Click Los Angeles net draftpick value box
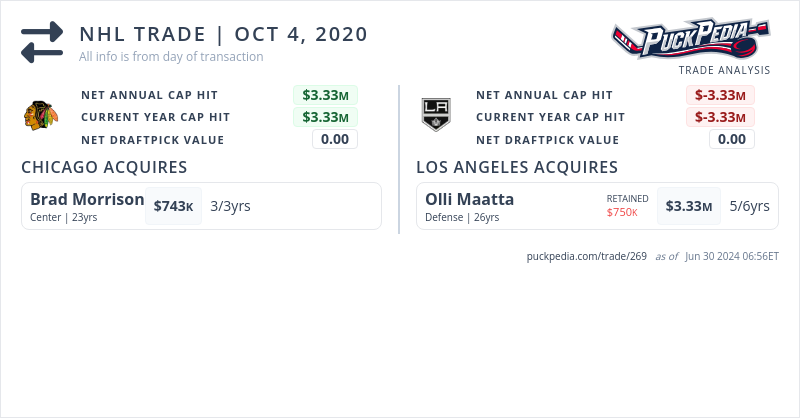 click(x=732, y=139)
